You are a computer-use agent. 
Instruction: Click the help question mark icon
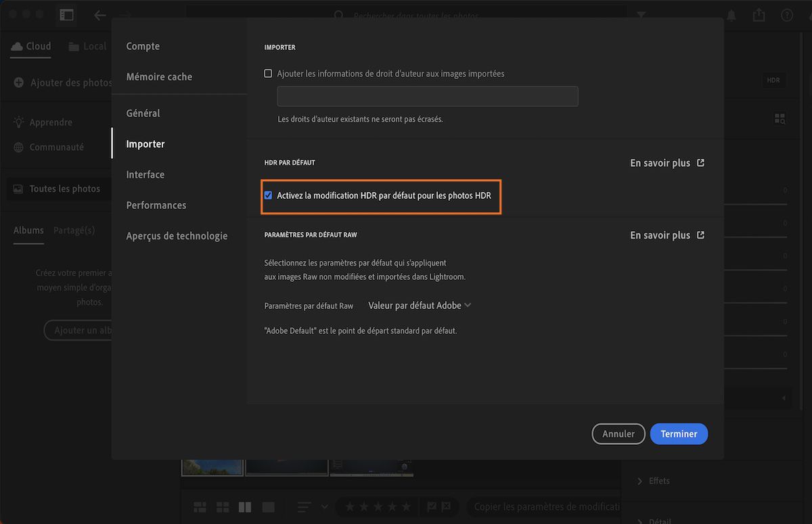pos(786,14)
